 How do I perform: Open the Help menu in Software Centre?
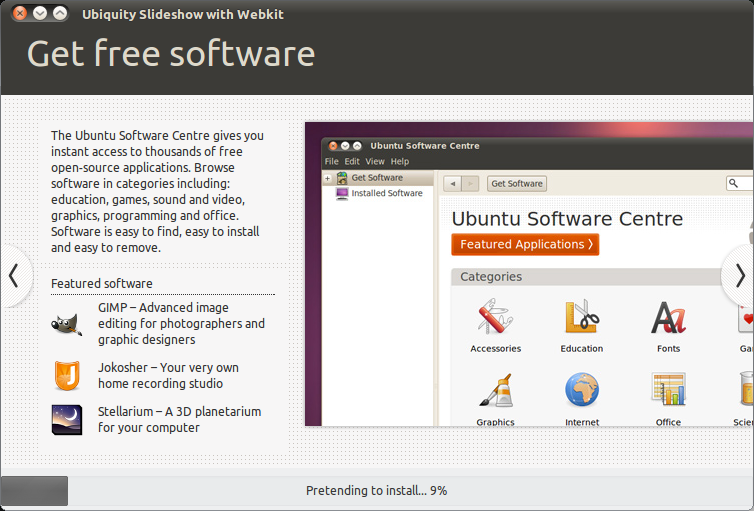pyautogui.click(x=400, y=162)
